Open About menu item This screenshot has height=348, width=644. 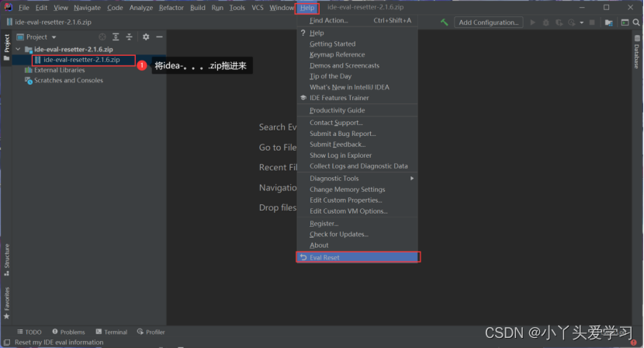click(x=358, y=245)
